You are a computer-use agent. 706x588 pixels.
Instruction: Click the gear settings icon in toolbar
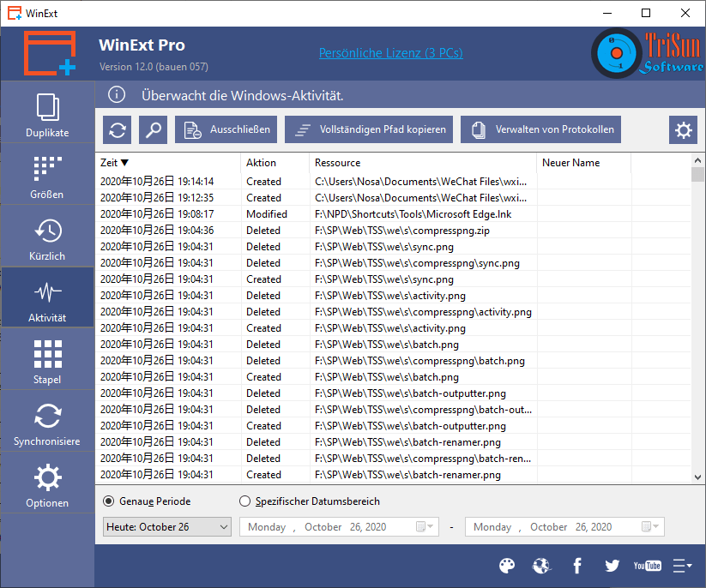coord(683,129)
